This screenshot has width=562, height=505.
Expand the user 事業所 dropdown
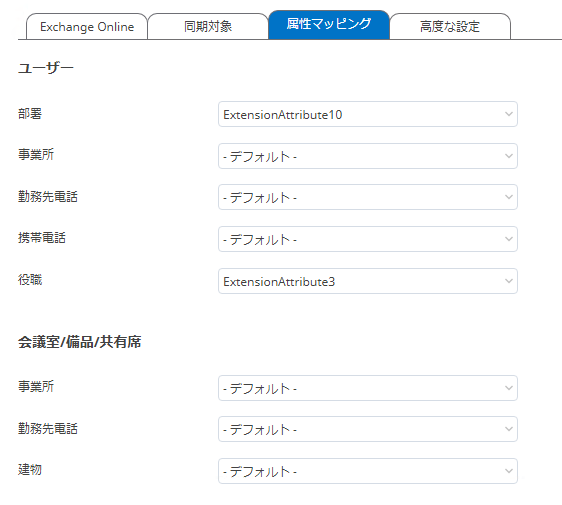click(x=368, y=156)
